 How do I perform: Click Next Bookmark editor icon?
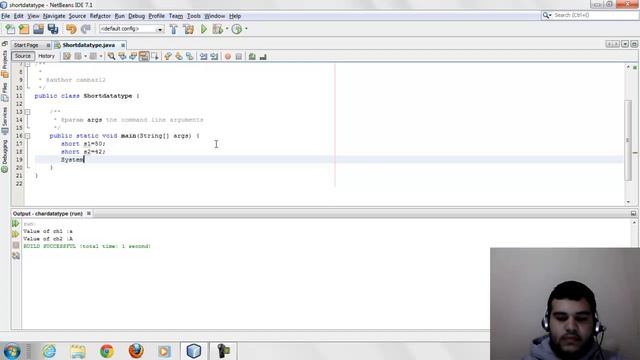[179, 56]
